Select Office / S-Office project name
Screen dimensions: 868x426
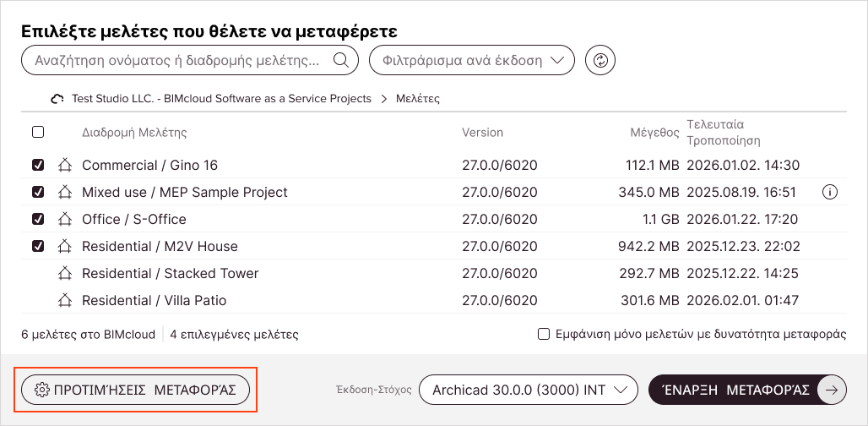click(134, 220)
